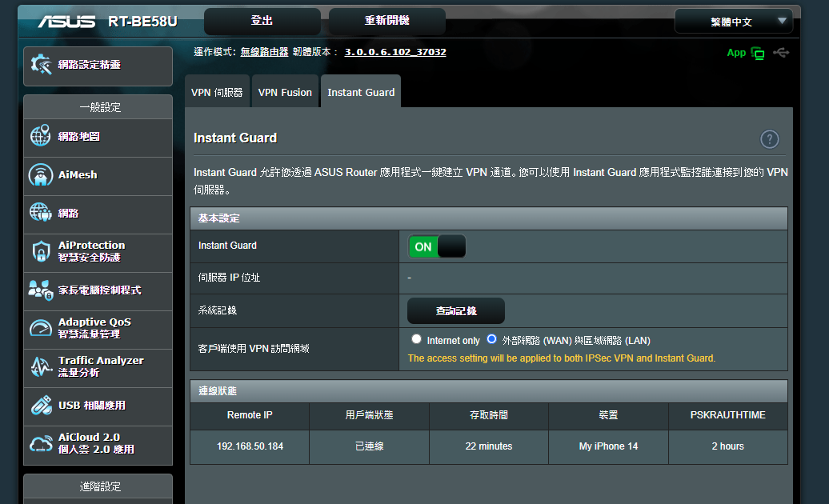The width and height of the screenshot is (829, 504).
Task: Click the 系統記錄 row label
Action: click(x=218, y=310)
